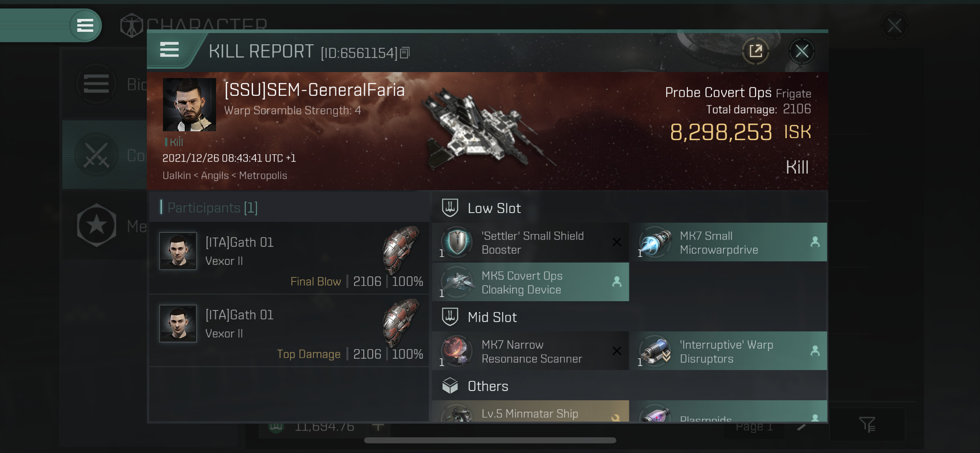This screenshot has width=980, height=453.
Task: Select 'Interruptive' Warp Disruptors item
Action: pos(729,351)
